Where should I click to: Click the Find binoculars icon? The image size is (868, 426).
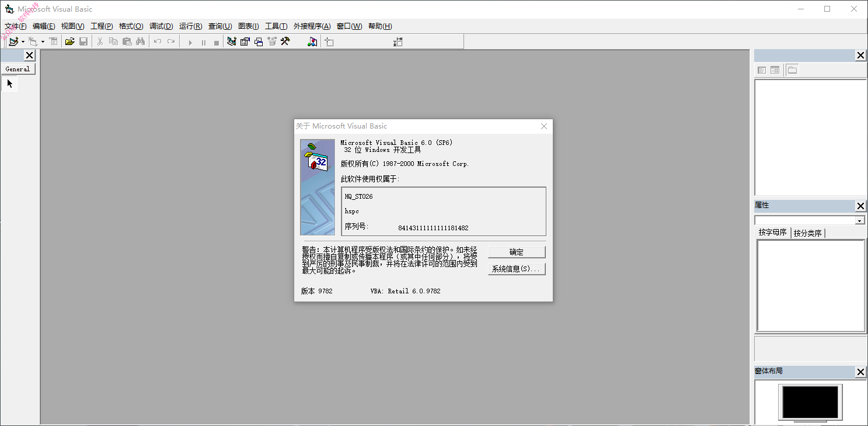(140, 41)
